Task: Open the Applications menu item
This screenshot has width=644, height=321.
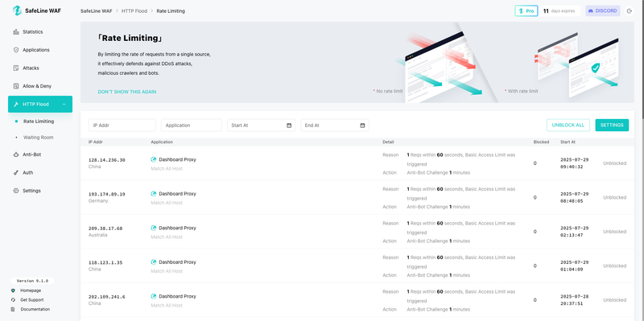Action: pos(40,50)
